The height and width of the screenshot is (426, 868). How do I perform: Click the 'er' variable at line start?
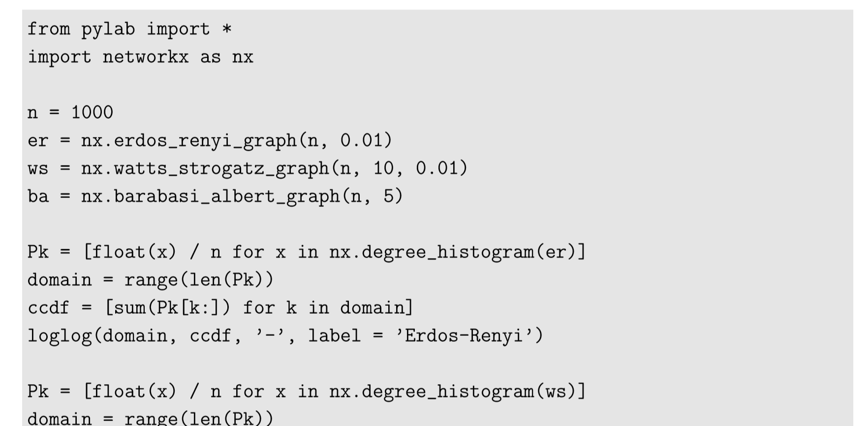[38, 141]
